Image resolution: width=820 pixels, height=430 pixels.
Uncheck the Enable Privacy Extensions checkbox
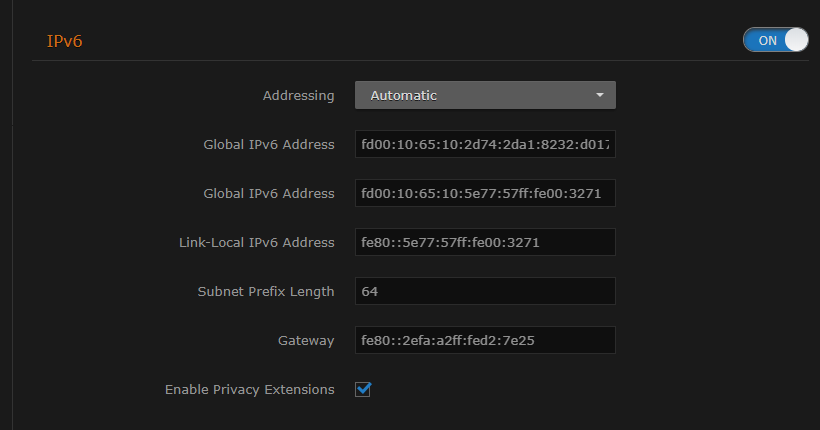click(363, 389)
